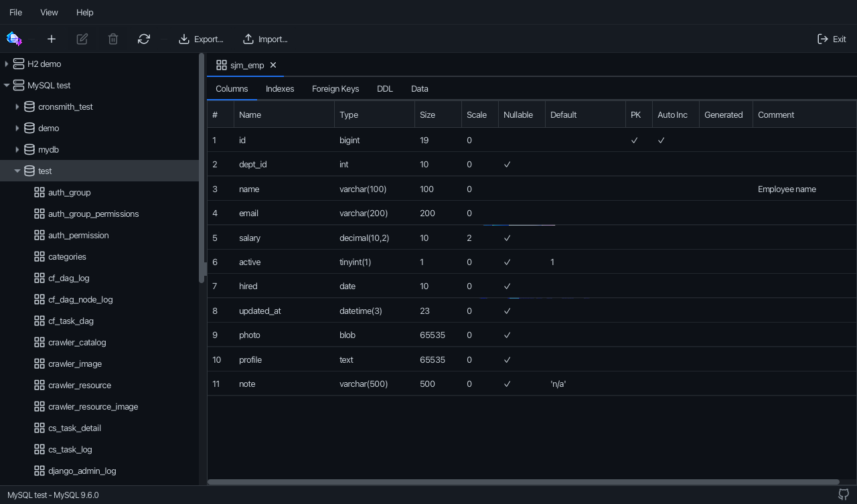
Task: Click the crawler_resource table grid icon
Action: point(40,385)
